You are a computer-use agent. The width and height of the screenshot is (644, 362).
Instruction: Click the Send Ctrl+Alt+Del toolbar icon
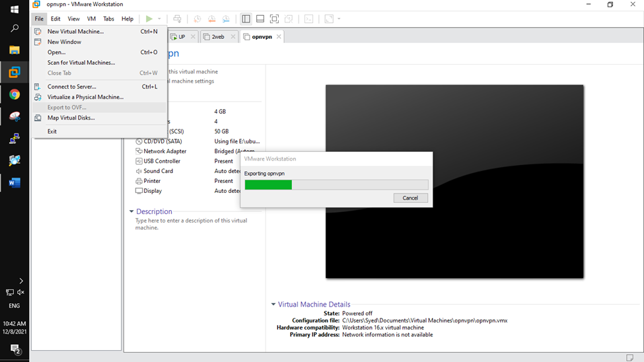pyautogui.click(x=177, y=19)
